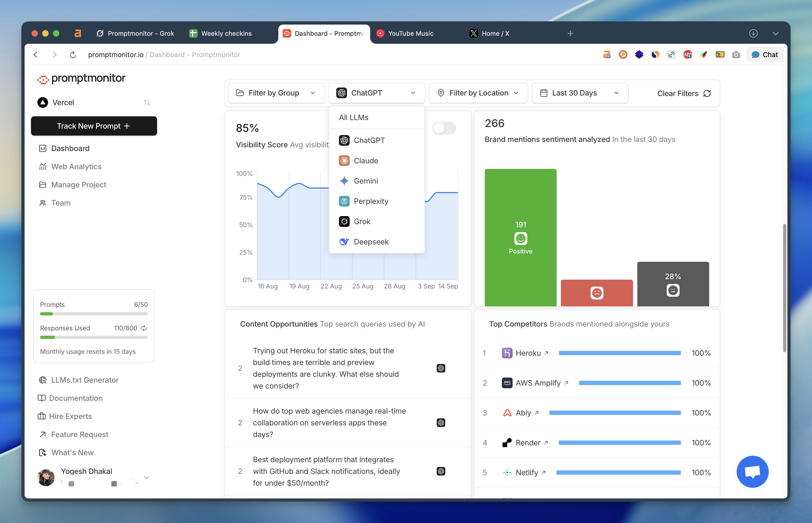
Task: Click the Track New Prompt button
Action: (x=94, y=126)
